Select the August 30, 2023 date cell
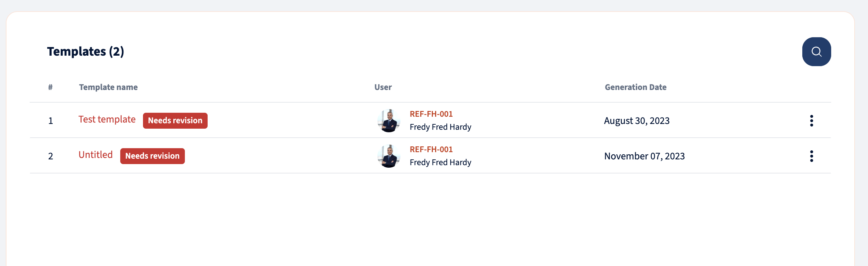Image resolution: width=868 pixels, height=266 pixels. (637, 121)
